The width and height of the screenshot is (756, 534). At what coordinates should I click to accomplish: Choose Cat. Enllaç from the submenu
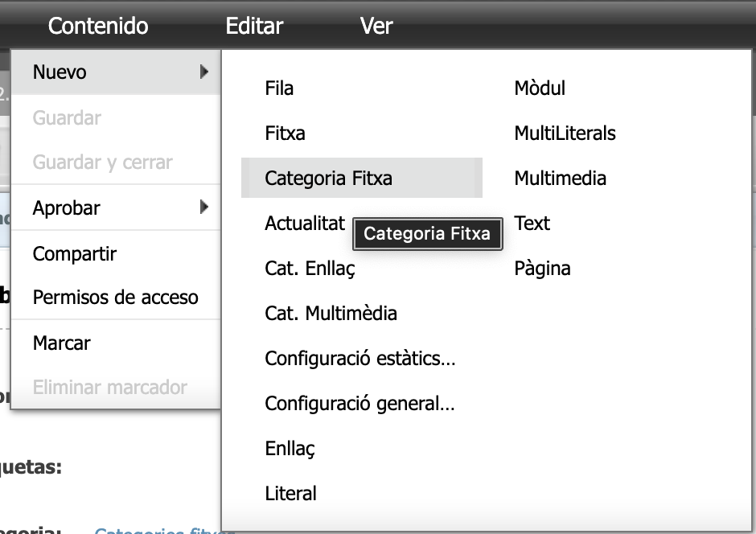[x=310, y=269]
